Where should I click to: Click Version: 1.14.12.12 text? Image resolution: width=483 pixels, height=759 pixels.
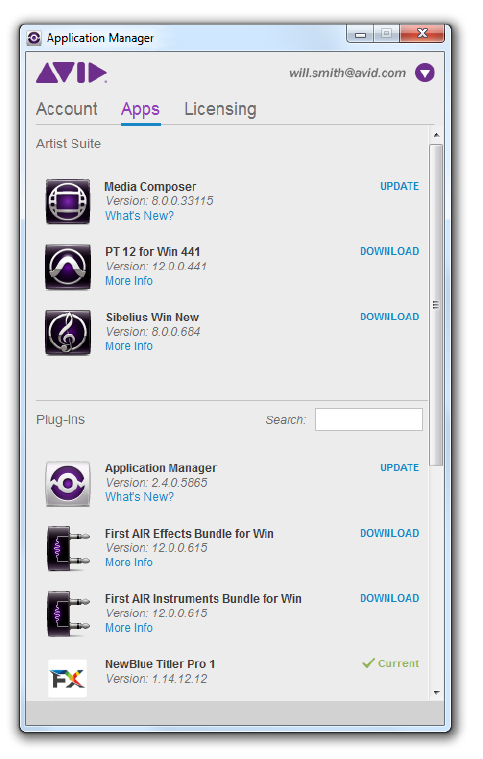[x=156, y=679]
